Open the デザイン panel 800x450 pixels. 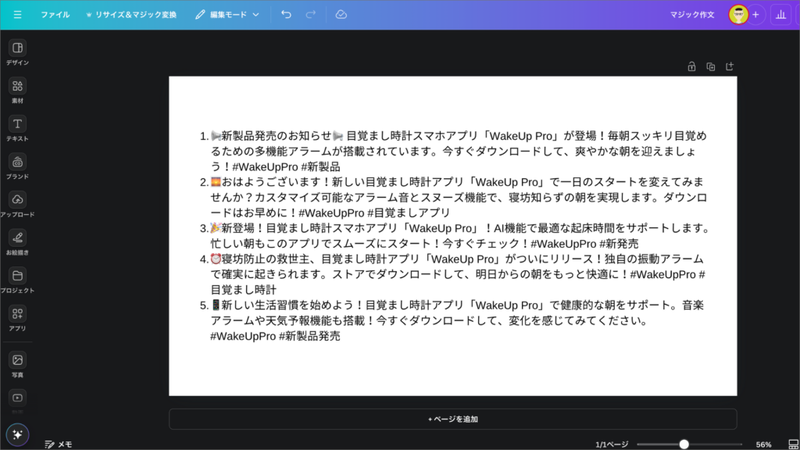tap(17, 53)
